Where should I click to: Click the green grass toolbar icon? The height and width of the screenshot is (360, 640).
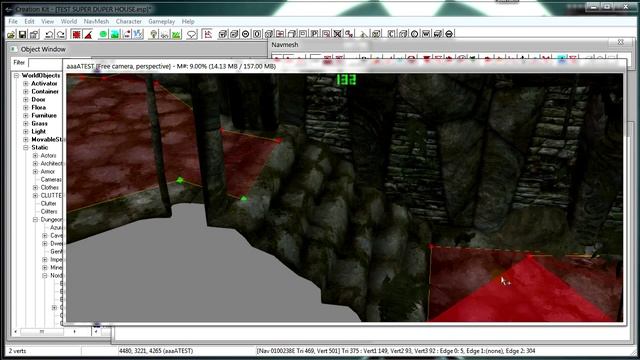[176, 34]
